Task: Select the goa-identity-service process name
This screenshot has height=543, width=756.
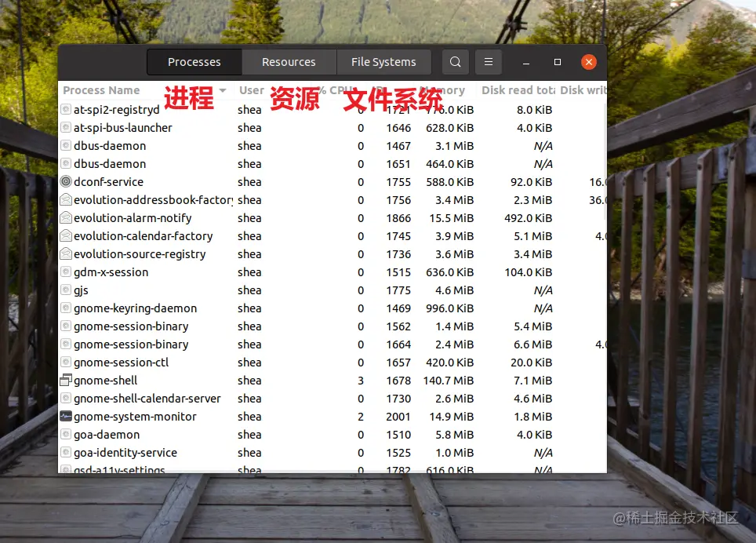Action: (125, 454)
